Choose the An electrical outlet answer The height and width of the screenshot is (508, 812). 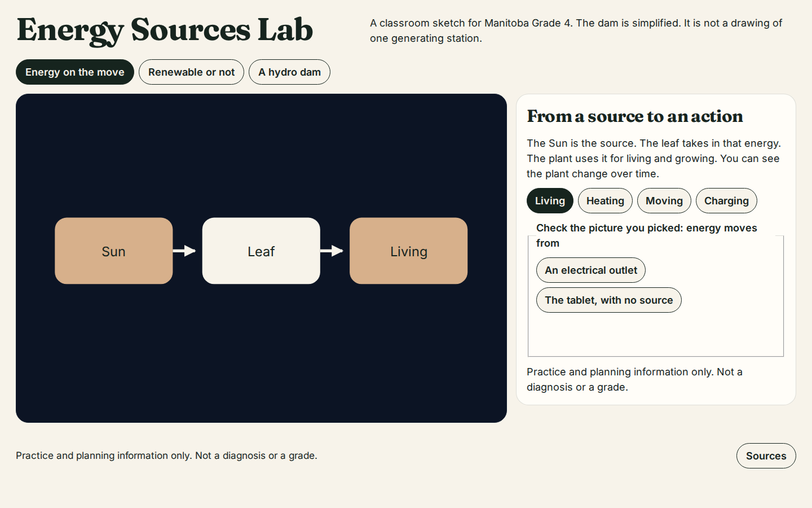pos(591,270)
